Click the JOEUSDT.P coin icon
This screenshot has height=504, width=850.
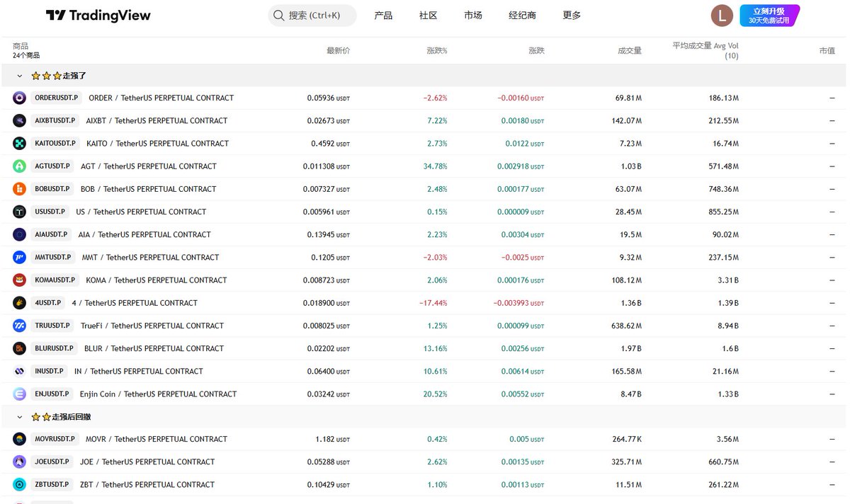click(x=20, y=462)
